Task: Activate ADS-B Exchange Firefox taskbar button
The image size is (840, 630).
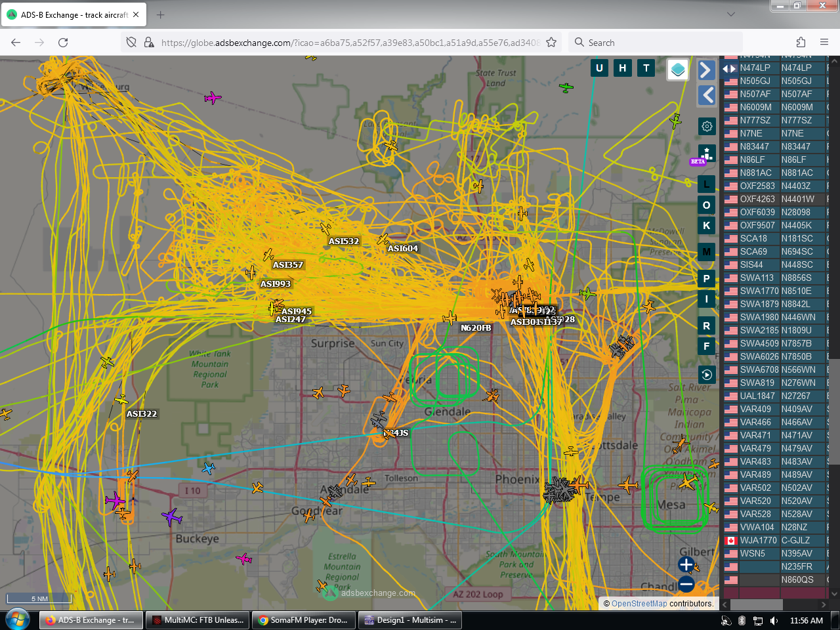Action: [x=91, y=620]
